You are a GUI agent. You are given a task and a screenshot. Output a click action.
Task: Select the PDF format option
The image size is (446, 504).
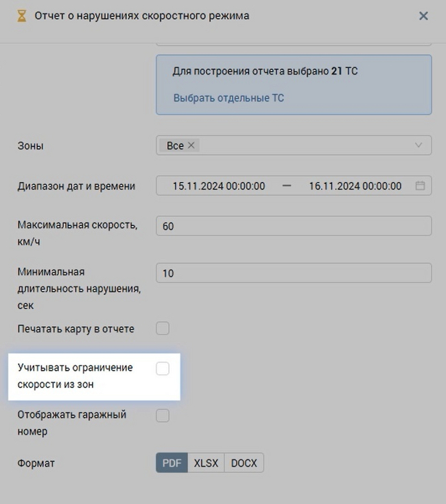coord(172,463)
